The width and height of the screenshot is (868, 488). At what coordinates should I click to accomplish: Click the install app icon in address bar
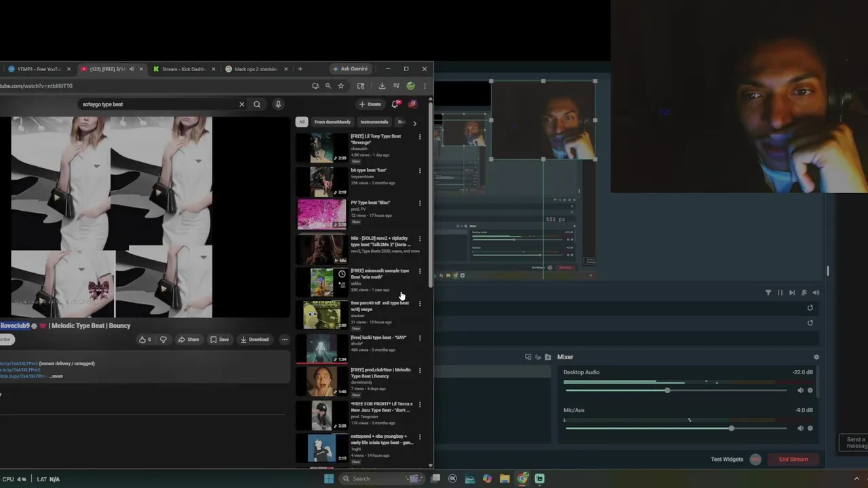(315, 86)
